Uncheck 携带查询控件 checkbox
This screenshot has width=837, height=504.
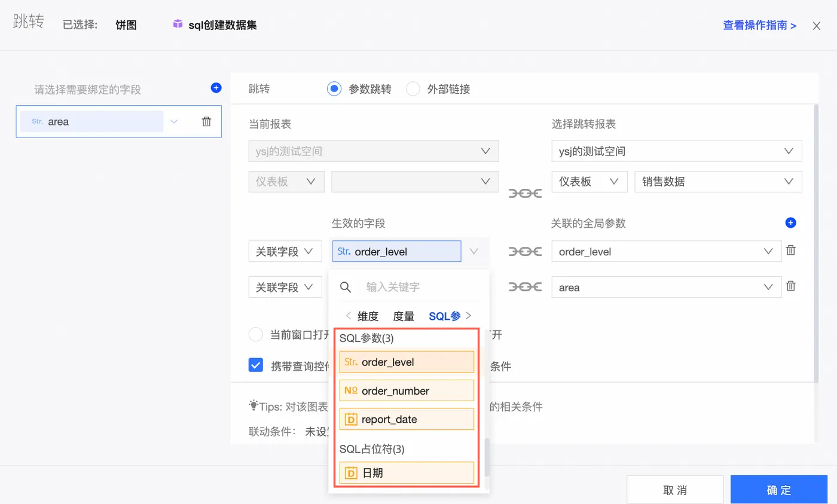pyautogui.click(x=256, y=365)
